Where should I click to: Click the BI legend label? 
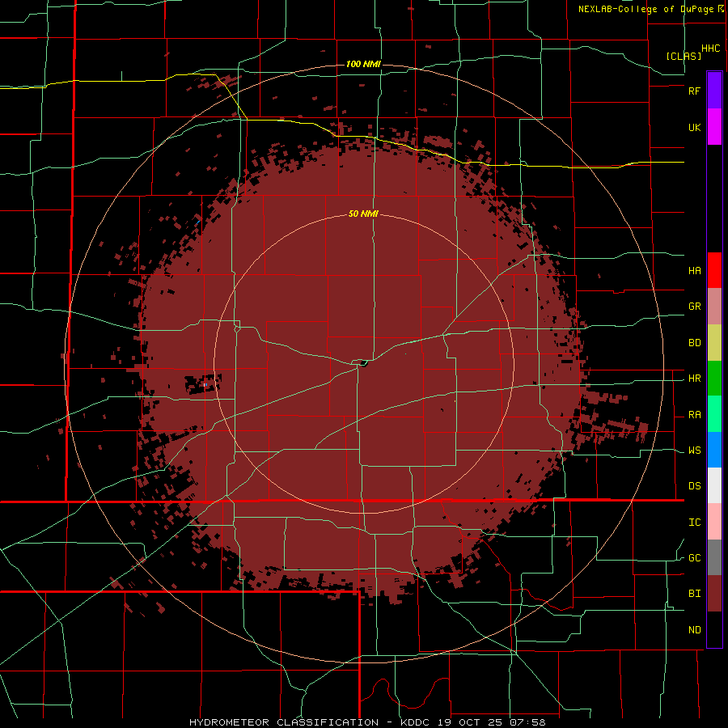point(694,594)
